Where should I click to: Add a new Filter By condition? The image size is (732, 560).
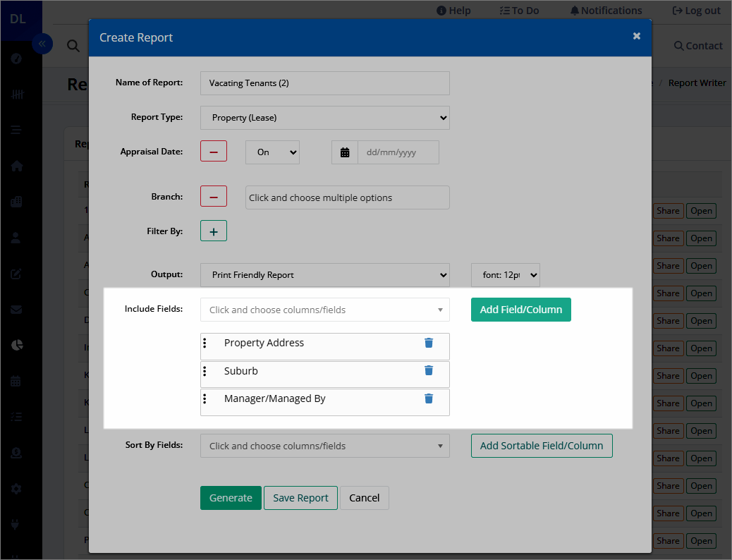coord(213,231)
